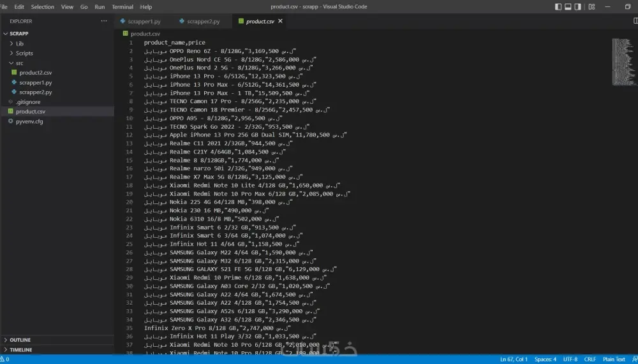Click the TECNO Camon 18 Premier line
This screenshot has width=638, height=364.
click(237, 110)
